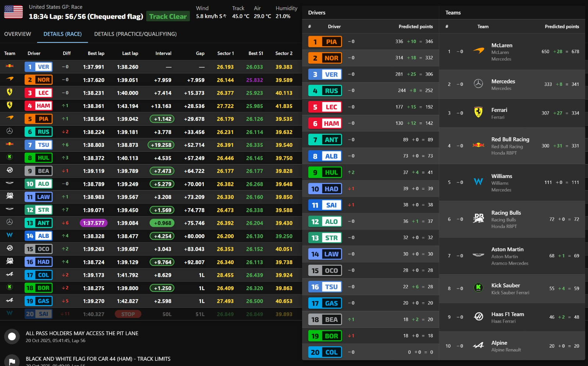The height and width of the screenshot is (366, 588).
Task: Click the Kick Sauber logo in Teams panel
Action: pos(478,288)
